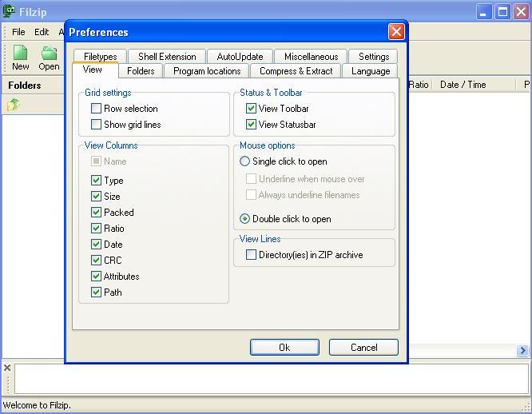
Task: Uncheck View Toolbar option
Action: [x=251, y=109]
